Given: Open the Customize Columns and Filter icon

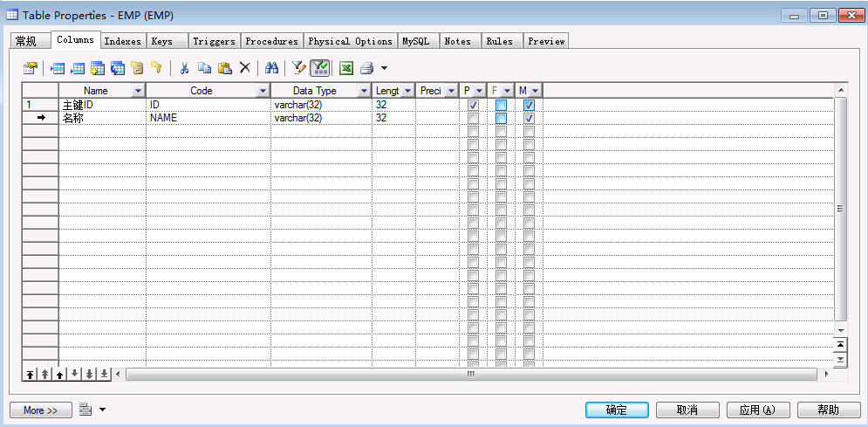Looking at the screenshot, I should coord(299,68).
